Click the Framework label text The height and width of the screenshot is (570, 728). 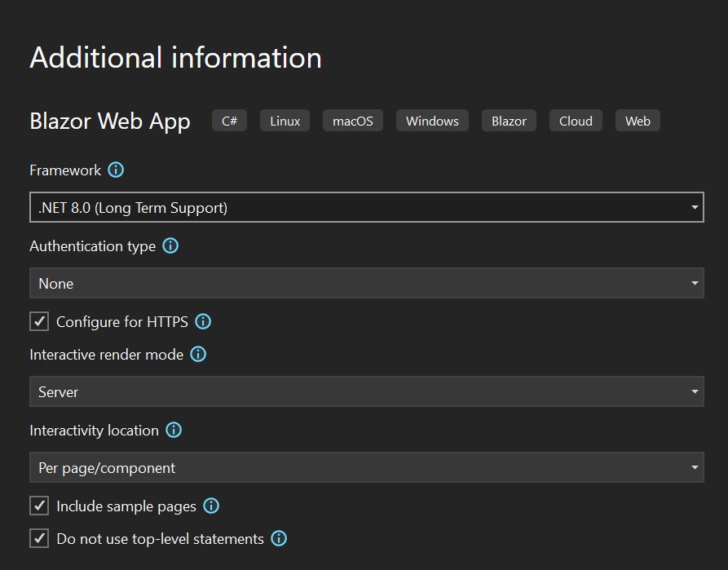[x=65, y=170]
